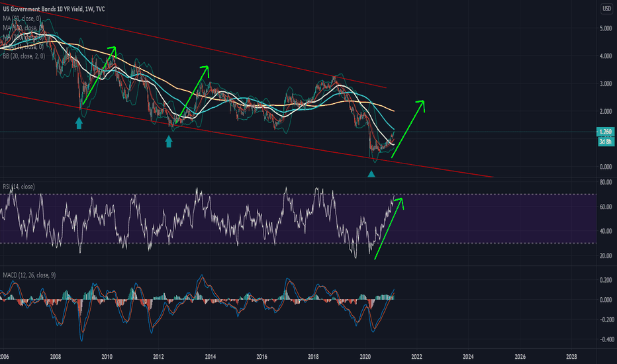This screenshot has height=364, width=617.
Task: Click the 5.000 price axis label
Action: tap(606, 28)
